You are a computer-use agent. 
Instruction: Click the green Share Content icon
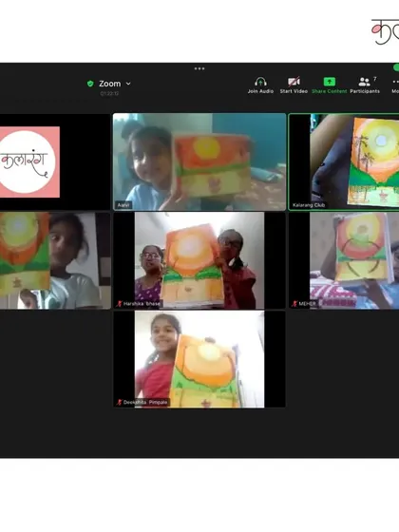point(329,82)
